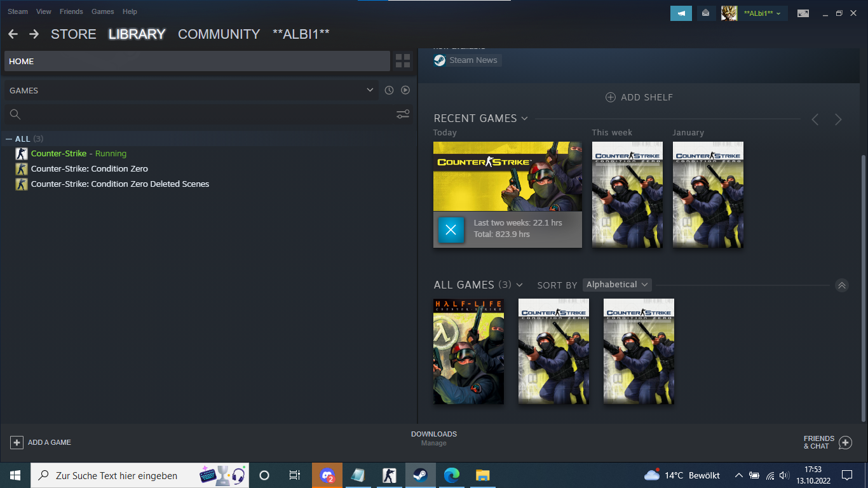Click the ready-to-play filter icon
Viewport: 868px width, 488px height.
point(405,90)
